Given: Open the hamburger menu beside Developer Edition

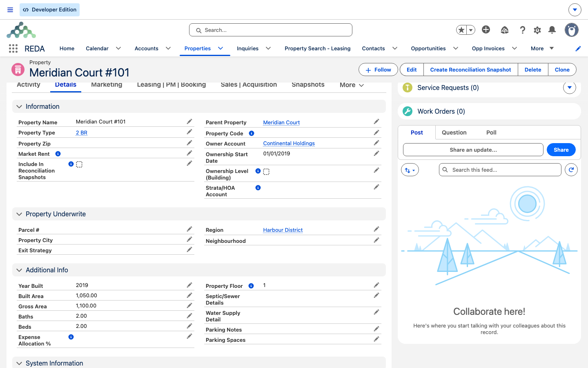Looking at the screenshot, I should click(x=10, y=10).
